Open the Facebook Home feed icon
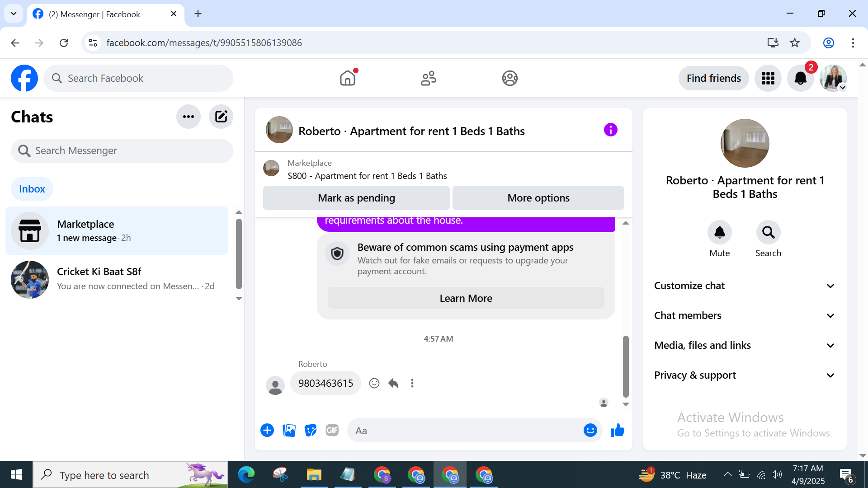 click(348, 78)
